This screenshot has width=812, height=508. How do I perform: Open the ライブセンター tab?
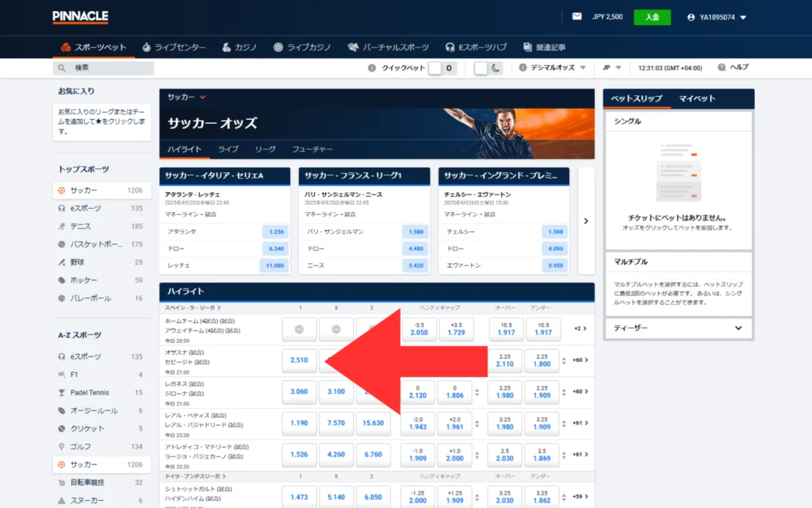(174, 47)
